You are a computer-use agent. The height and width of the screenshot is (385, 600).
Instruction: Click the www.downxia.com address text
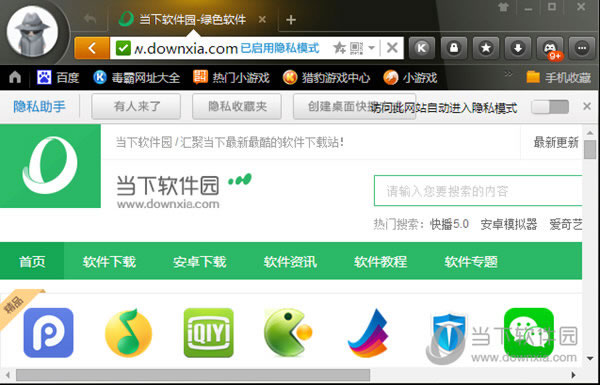(186, 49)
